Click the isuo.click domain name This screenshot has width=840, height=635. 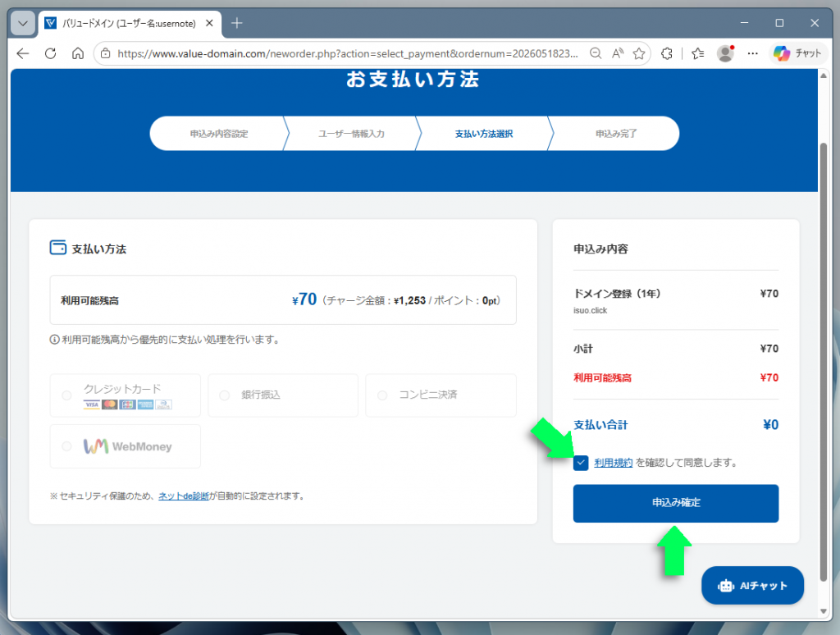pyautogui.click(x=591, y=310)
